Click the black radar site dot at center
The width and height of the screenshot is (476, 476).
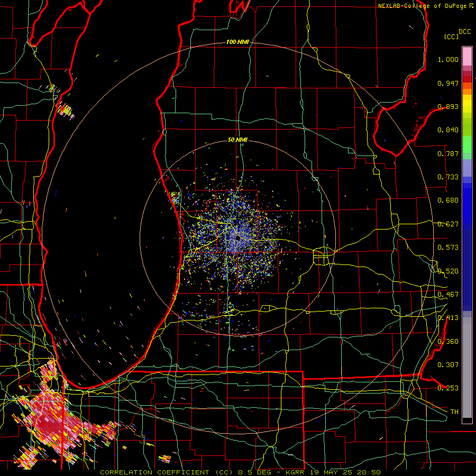click(237, 239)
